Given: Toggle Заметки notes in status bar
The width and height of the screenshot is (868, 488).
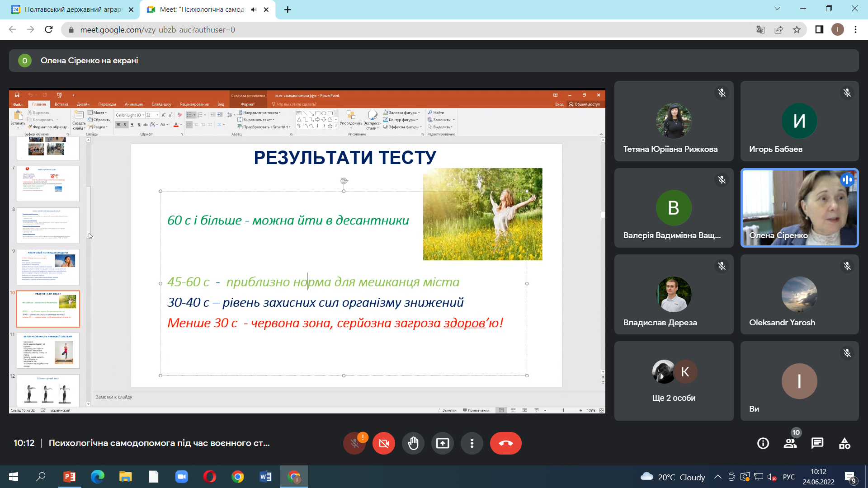Looking at the screenshot, I should click(447, 410).
